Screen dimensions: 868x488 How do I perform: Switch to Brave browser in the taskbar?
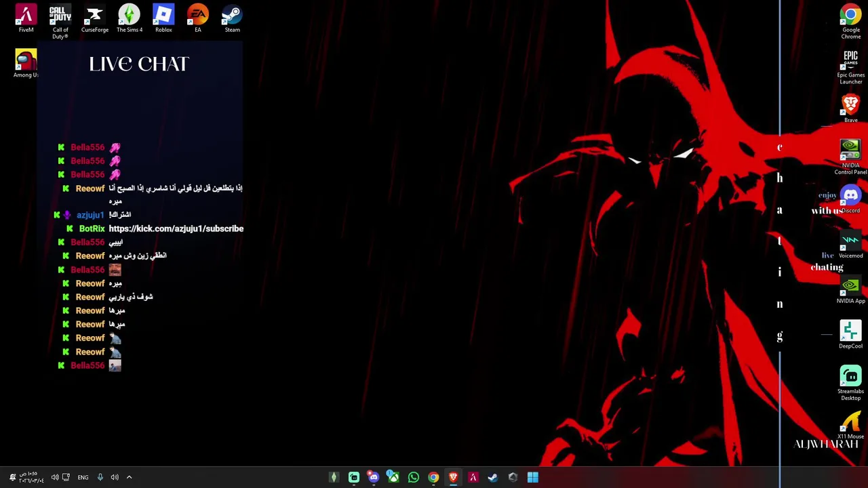click(453, 477)
